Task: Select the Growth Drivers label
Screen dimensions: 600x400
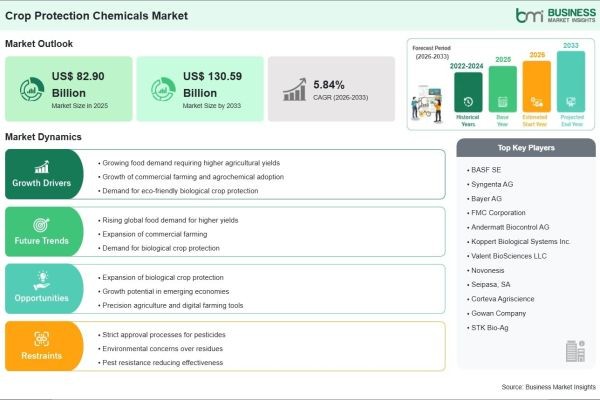Action: pyautogui.click(x=41, y=183)
